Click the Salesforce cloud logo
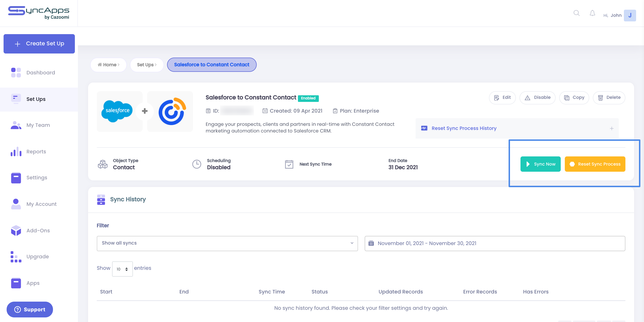 (117, 111)
